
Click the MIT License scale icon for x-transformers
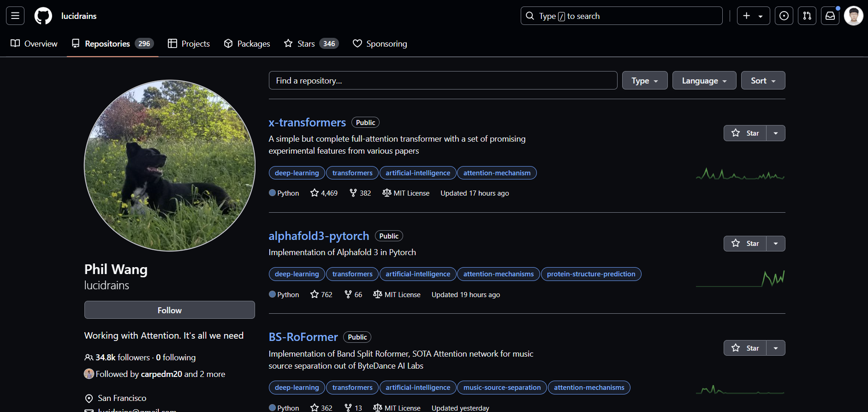tap(387, 193)
